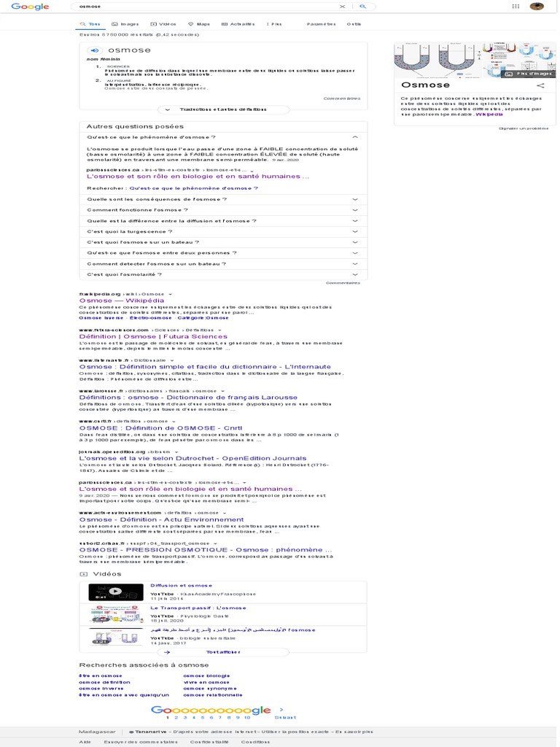Open L'Internaute dictionnaire osmose result
Image resolution: width=560 pixels, height=747 pixels.
click(205, 367)
